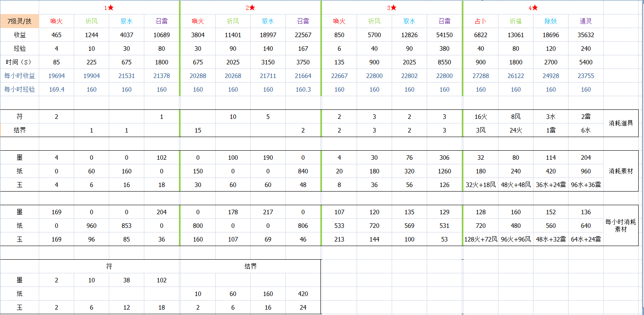644x315 pixels.
Task: Click the 128火+72风 cell
Action: (x=481, y=239)
